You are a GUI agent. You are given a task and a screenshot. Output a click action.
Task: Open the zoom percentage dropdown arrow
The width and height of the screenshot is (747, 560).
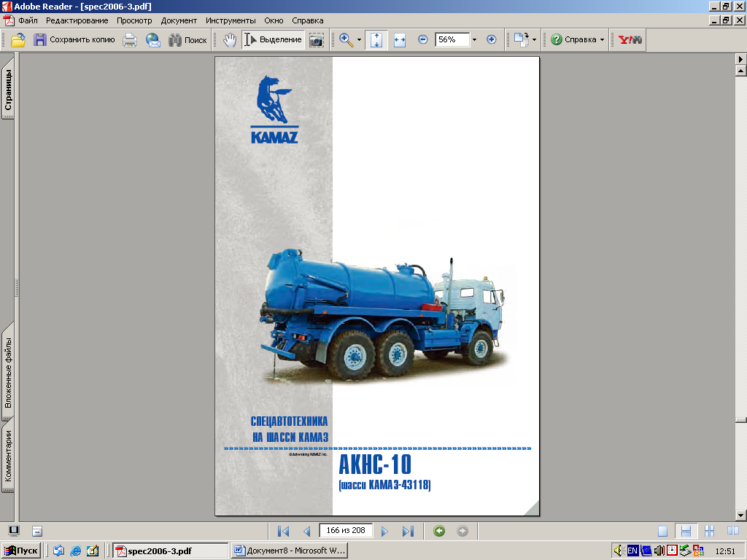pyautogui.click(x=474, y=40)
